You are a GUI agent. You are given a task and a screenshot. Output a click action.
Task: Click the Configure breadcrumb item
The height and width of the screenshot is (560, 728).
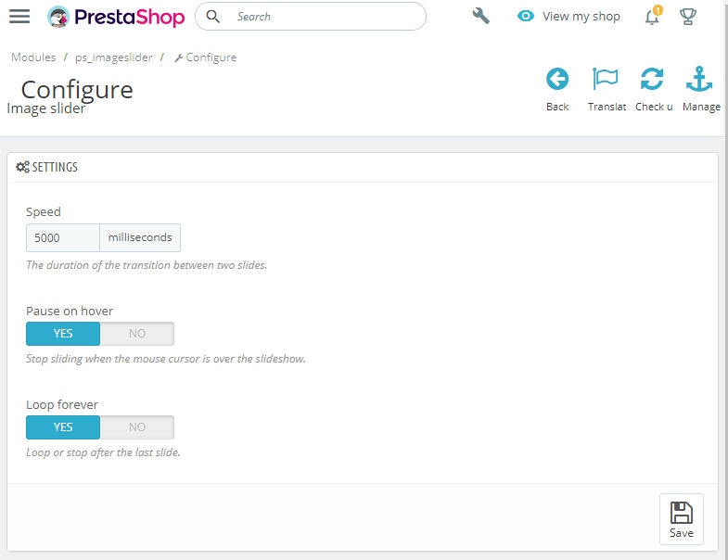[x=205, y=57]
